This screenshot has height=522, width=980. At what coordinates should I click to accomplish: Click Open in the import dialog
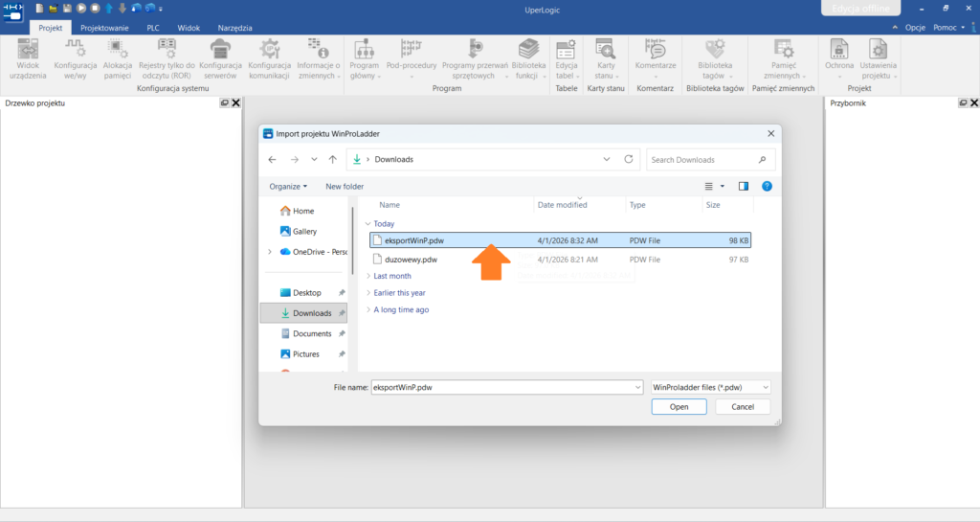[x=679, y=406]
